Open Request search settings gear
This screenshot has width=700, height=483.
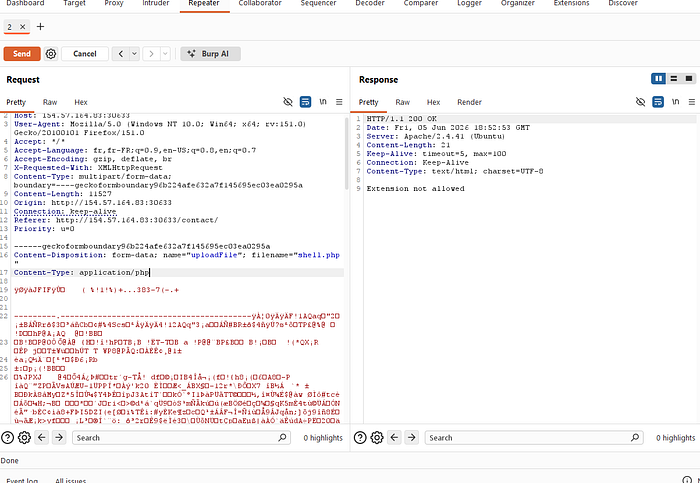click(25, 438)
